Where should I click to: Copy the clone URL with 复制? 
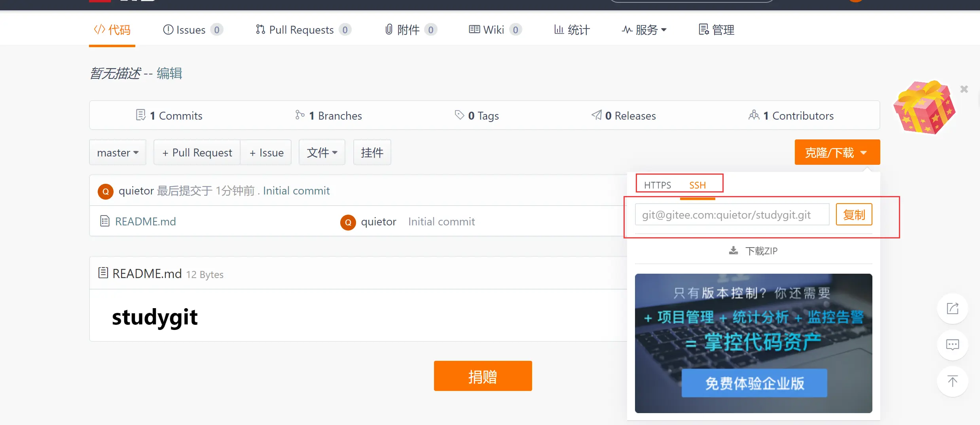pyautogui.click(x=854, y=215)
